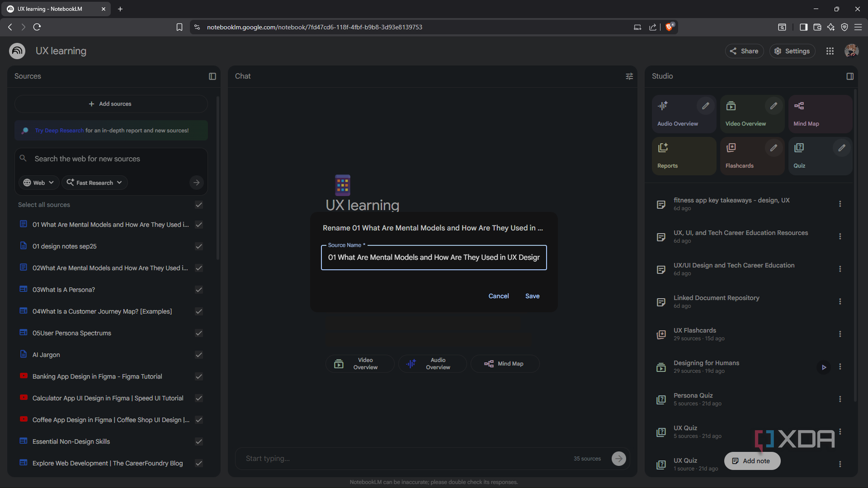
Task: Click the web source search field
Action: [x=111, y=159]
